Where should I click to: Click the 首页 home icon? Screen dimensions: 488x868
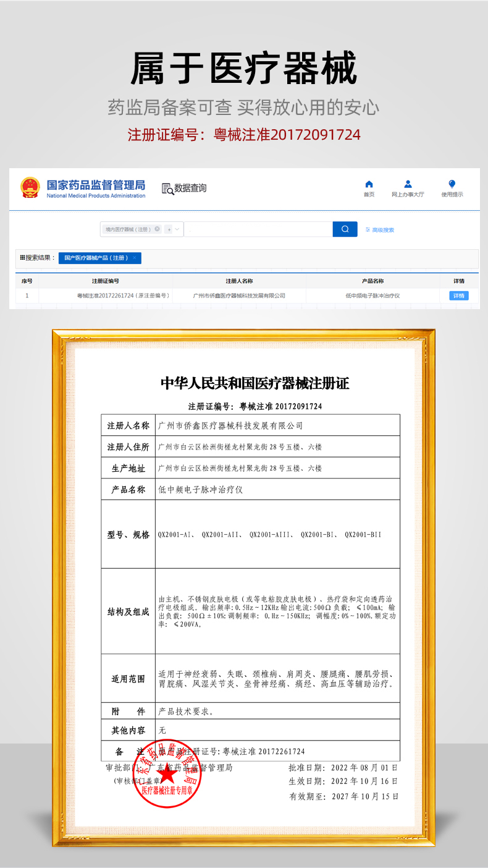(x=369, y=184)
